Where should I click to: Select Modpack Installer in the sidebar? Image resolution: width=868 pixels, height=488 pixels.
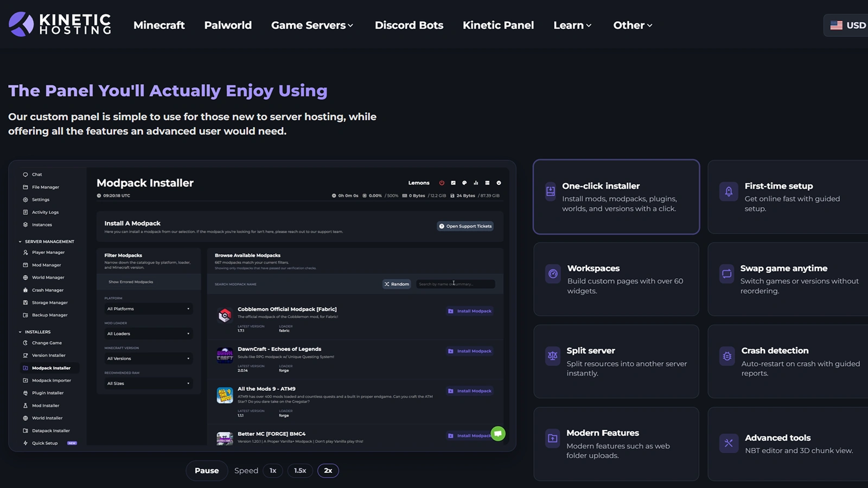coord(49,368)
